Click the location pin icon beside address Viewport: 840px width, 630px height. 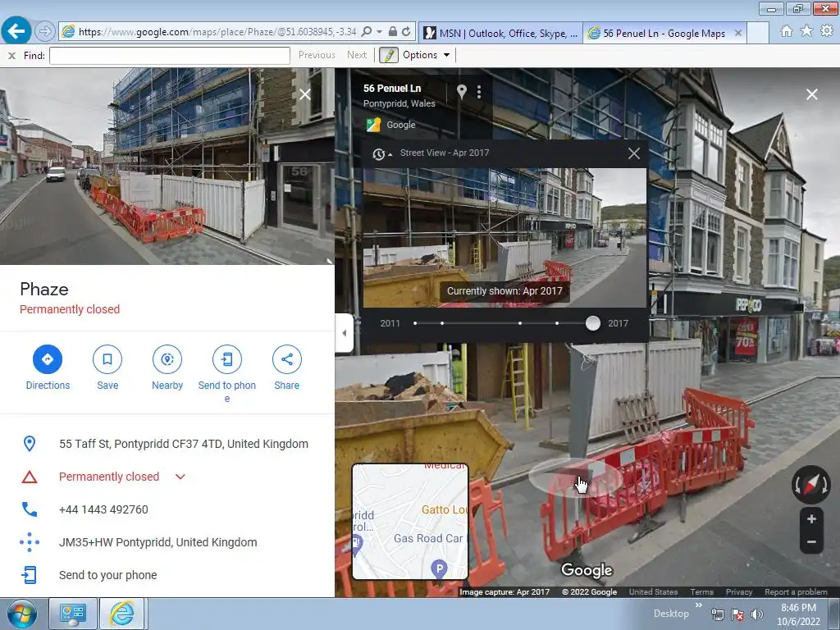point(30,444)
